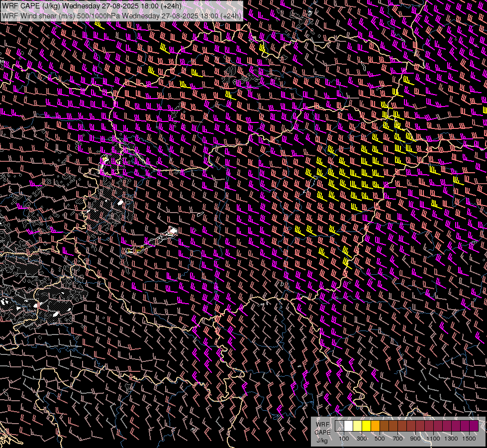Click the J/kg unit label in legend
Screen dimensions: 487x448
coord(322,441)
